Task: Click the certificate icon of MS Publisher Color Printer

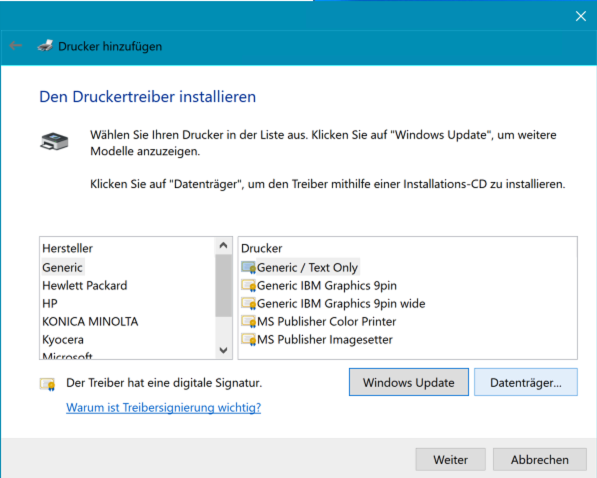Action: (x=248, y=321)
